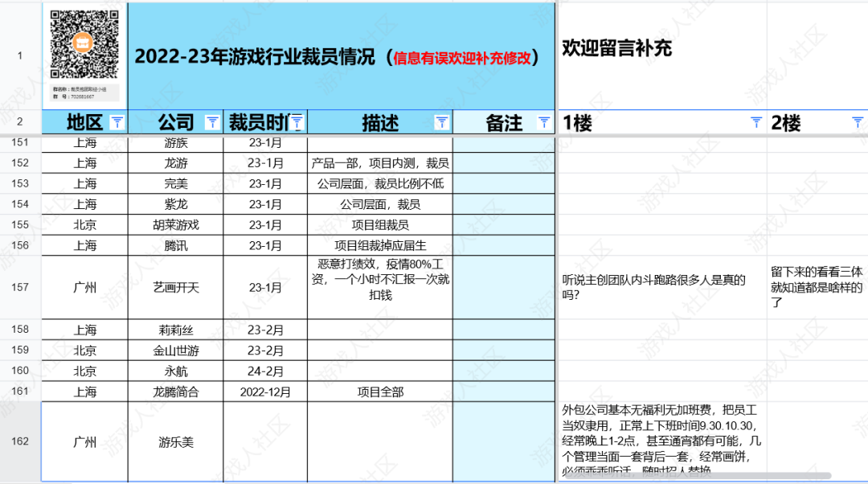Open the 描述 column filter

point(441,122)
